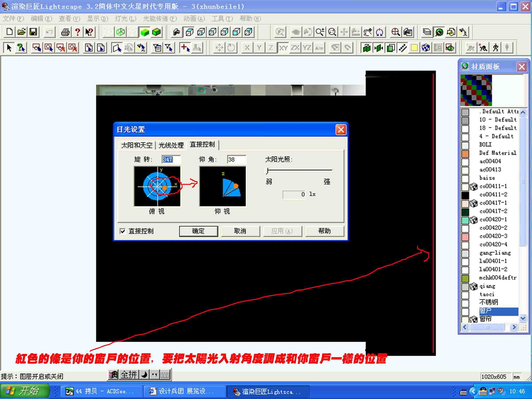The image size is (532, 399).
Task: Select the 不锈钢 material entry
Action: [488, 302]
